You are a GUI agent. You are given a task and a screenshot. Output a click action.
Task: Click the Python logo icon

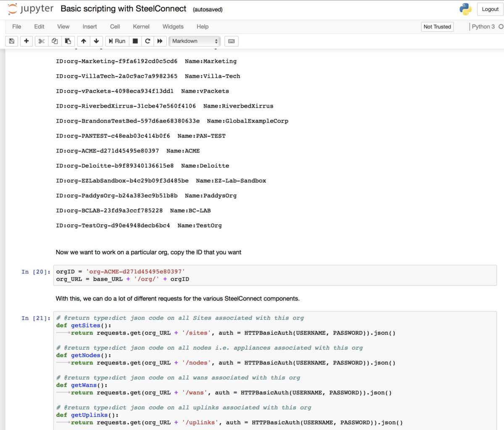[x=466, y=9]
